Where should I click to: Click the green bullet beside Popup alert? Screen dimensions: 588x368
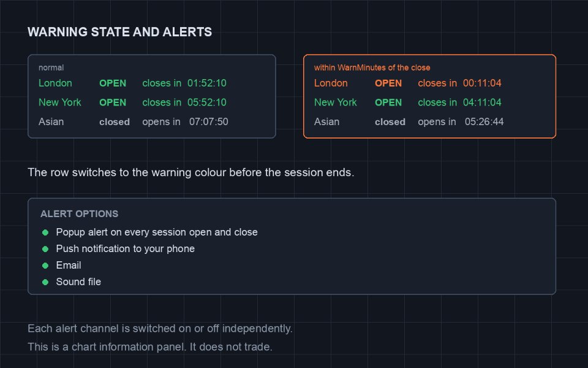point(45,232)
